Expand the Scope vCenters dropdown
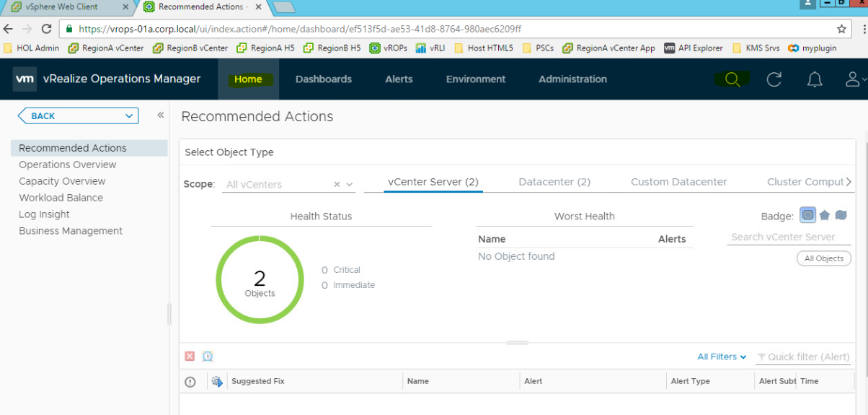The width and height of the screenshot is (868, 415). (x=350, y=185)
